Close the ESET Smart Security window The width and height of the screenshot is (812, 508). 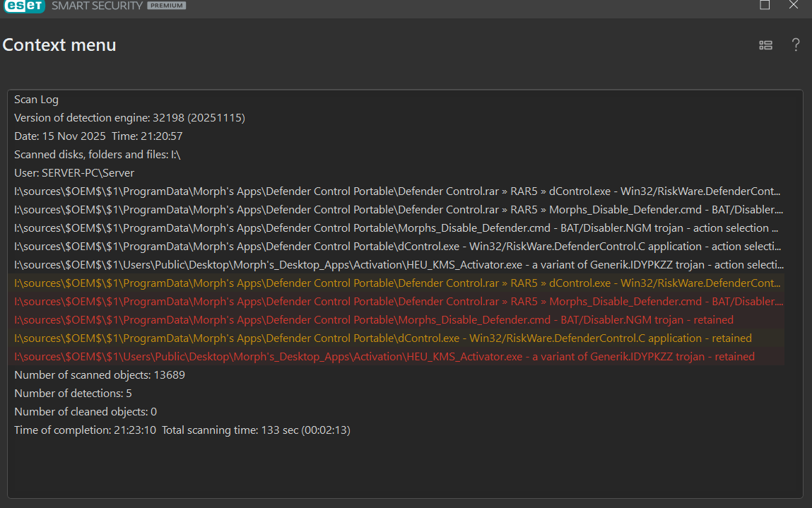(x=794, y=5)
